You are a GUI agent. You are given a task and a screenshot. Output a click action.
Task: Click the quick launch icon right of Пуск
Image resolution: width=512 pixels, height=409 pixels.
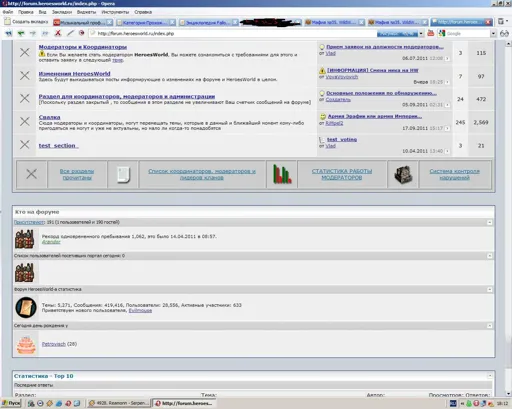31,403
